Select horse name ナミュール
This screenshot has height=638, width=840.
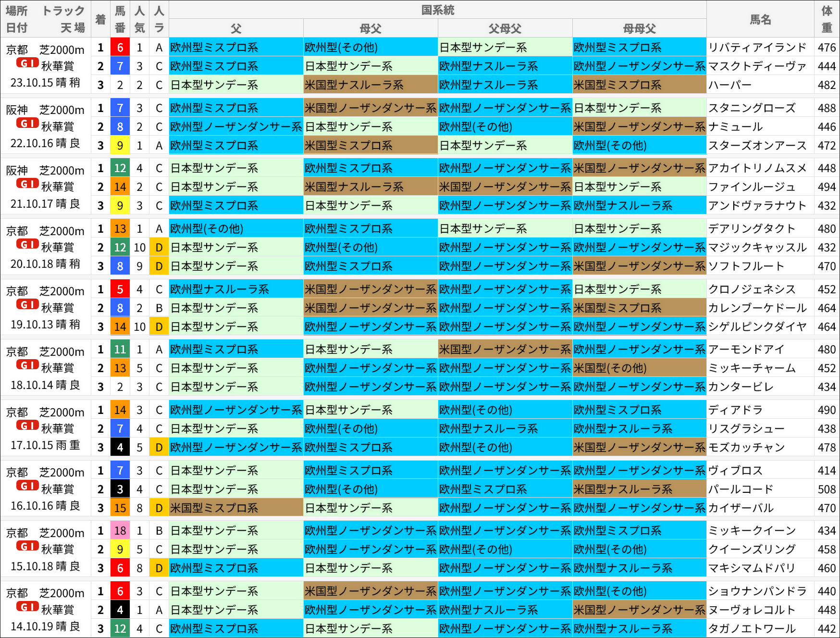coord(736,127)
